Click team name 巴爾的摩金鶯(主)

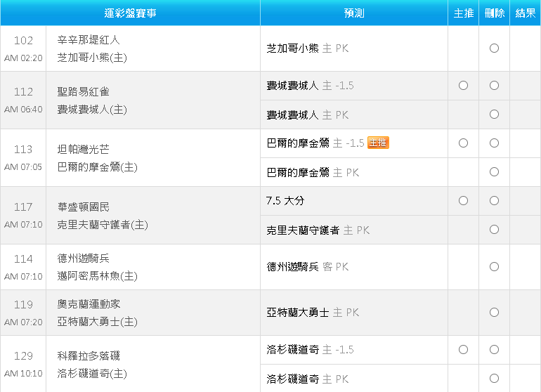[x=97, y=167]
